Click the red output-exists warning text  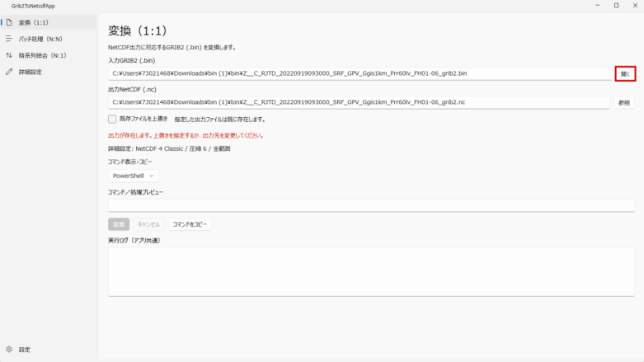(186, 135)
